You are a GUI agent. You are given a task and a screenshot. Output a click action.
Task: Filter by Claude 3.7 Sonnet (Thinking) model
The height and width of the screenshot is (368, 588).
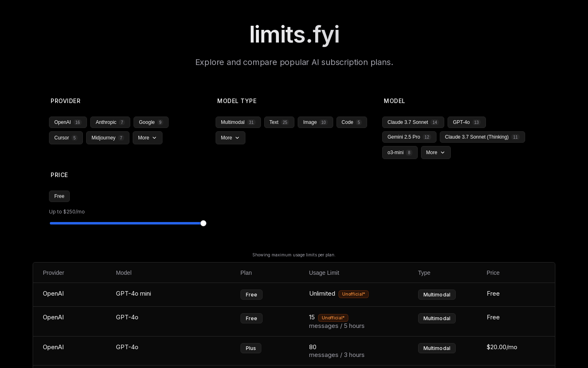click(x=482, y=137)
